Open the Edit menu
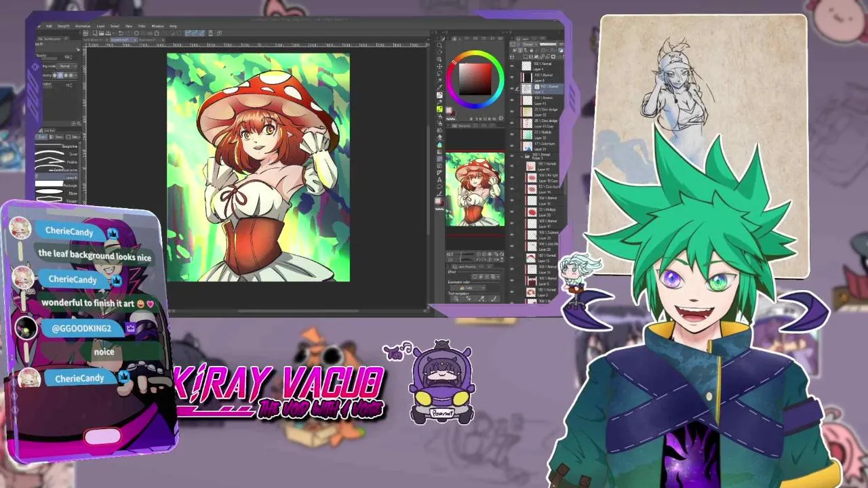Viewport: 868px width, 488px height. click(49, 26)
